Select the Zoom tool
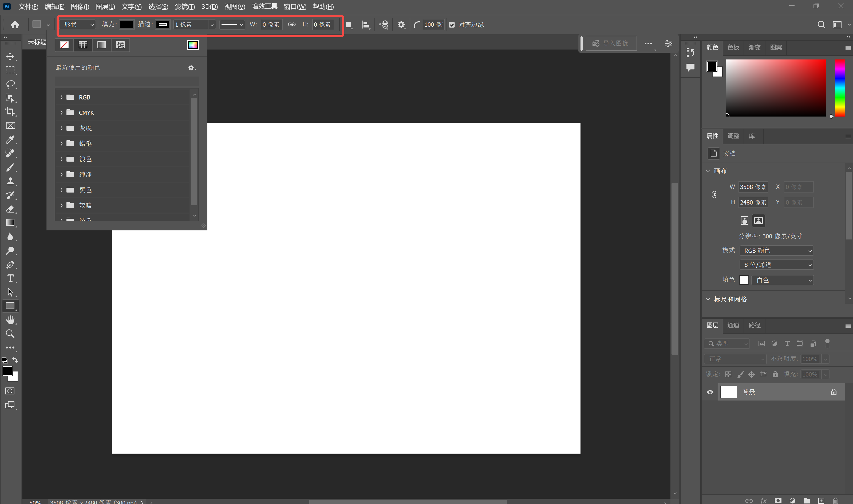 [10, 334]
